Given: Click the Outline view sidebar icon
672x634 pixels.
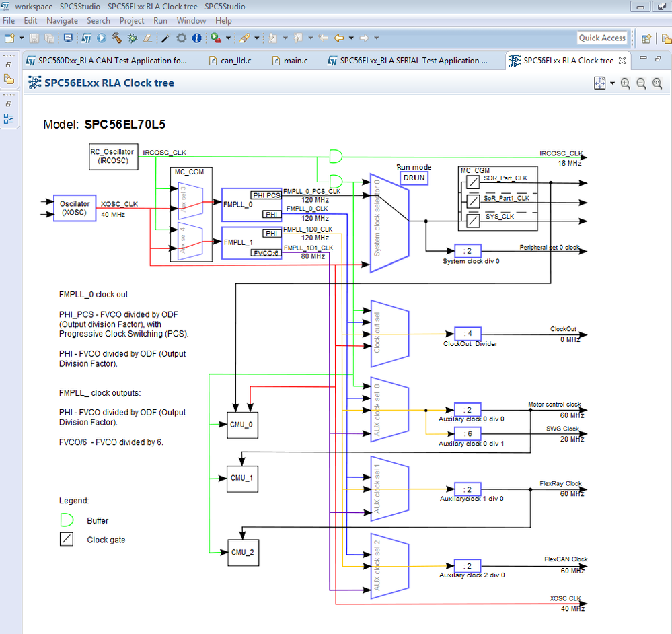Looking at the screenshot, I should pyautogui.click(x=9, y=118).
